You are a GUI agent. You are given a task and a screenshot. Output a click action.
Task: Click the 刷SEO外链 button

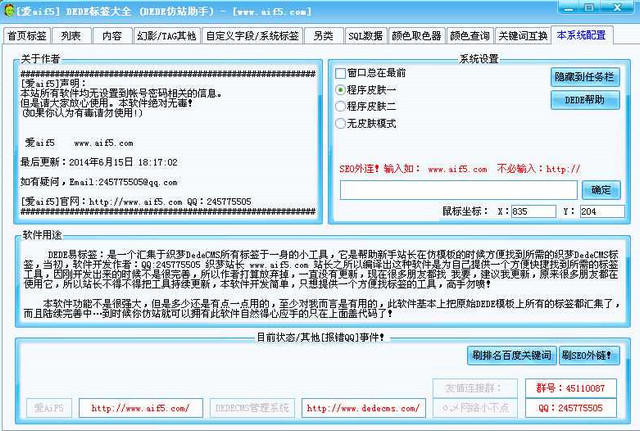pyautogui.click(x=589, y=355)
